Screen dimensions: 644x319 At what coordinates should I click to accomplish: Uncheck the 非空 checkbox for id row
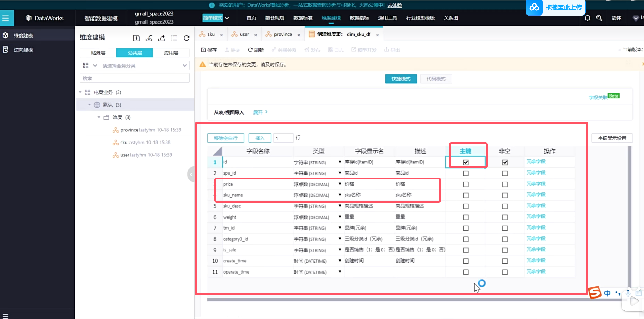[505, 162]
